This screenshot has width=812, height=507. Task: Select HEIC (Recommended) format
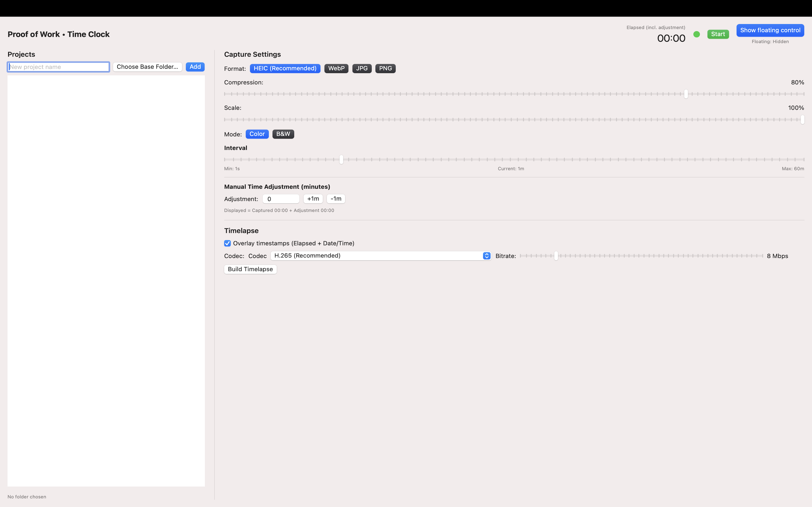[285, 68]
